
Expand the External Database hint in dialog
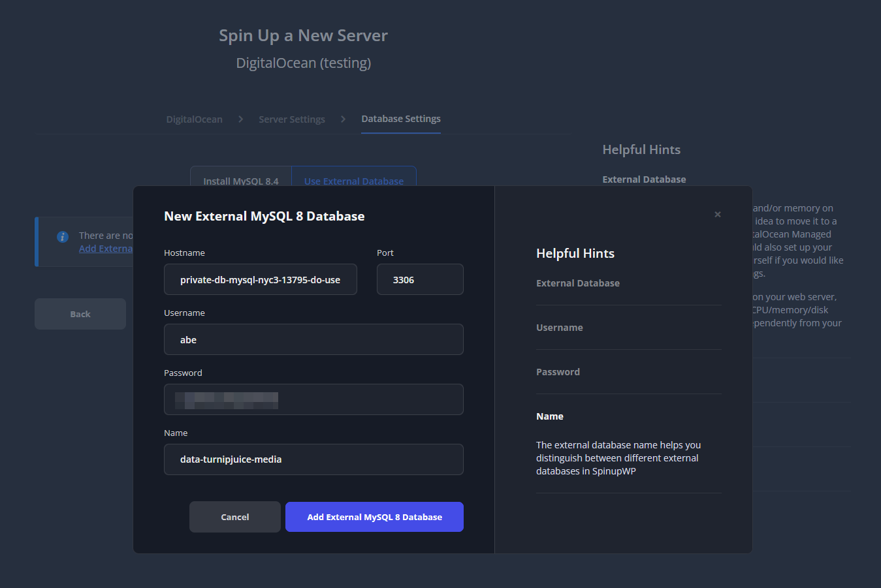(x=578, y=283)
